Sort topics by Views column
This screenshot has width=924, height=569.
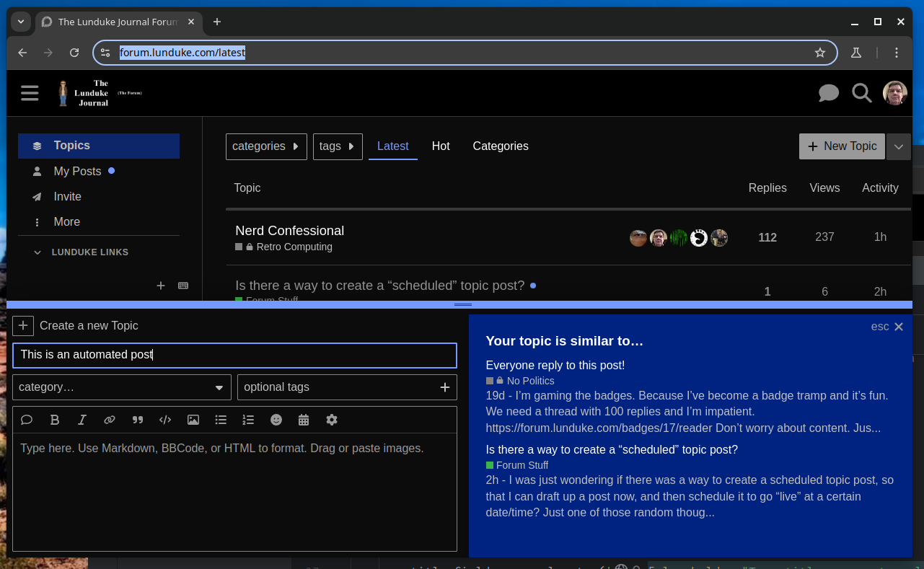click(824, 188)
